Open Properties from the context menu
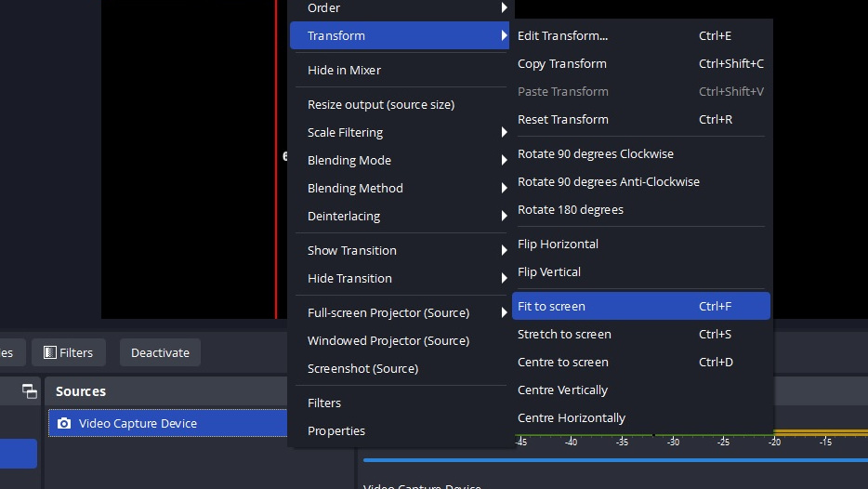868x489 pixels. [335, 430]
